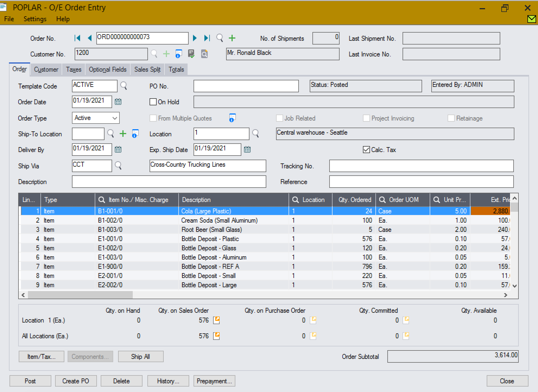The height and width of the screenshot is (392, 538).
Task: Click the horizontal scrollbar thumb of the grid
Action: click(80, 295)
